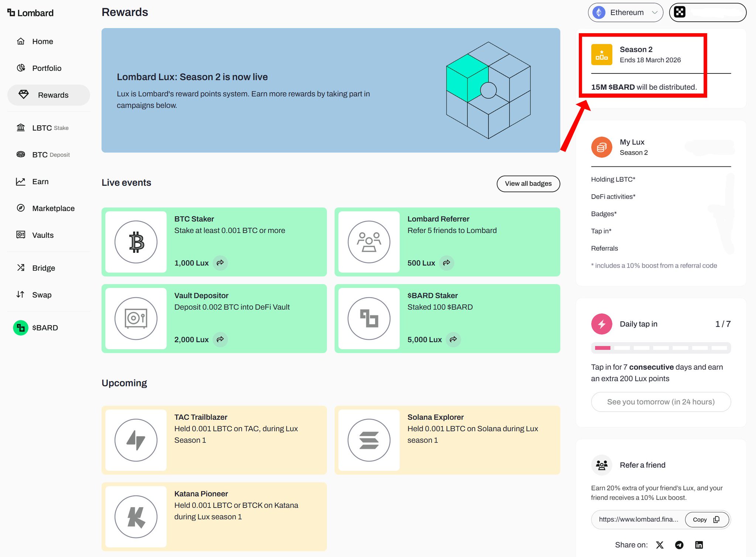
Task: Share referral via LinkedIn icon
Action: click(x=699, y=545)
